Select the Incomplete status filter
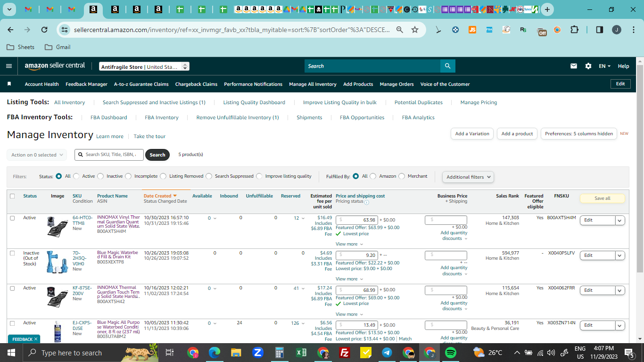Image resolution: width=644 pixels, height=362 pixels. (x=128, y=176)
